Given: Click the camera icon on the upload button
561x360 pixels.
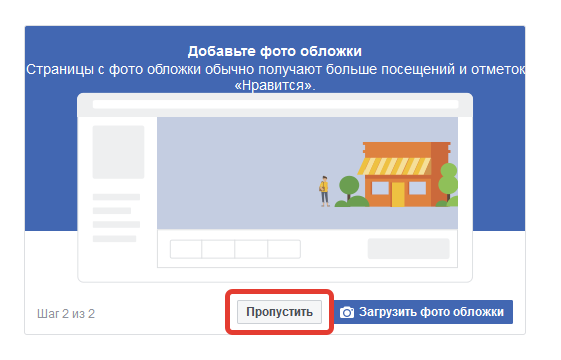Looking at the screenshot, I should 347,312.
